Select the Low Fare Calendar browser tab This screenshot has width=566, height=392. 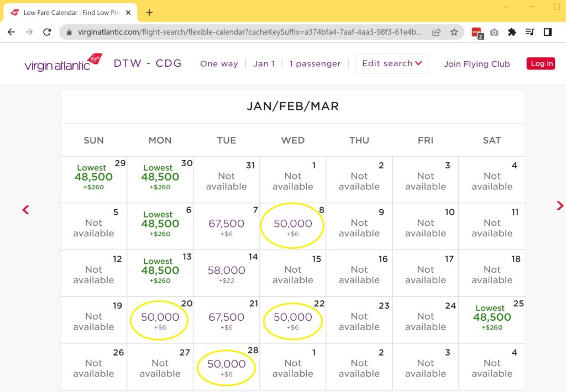66,12
